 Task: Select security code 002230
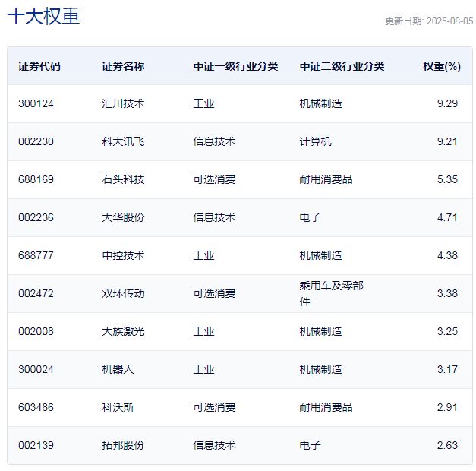[36, 141]
